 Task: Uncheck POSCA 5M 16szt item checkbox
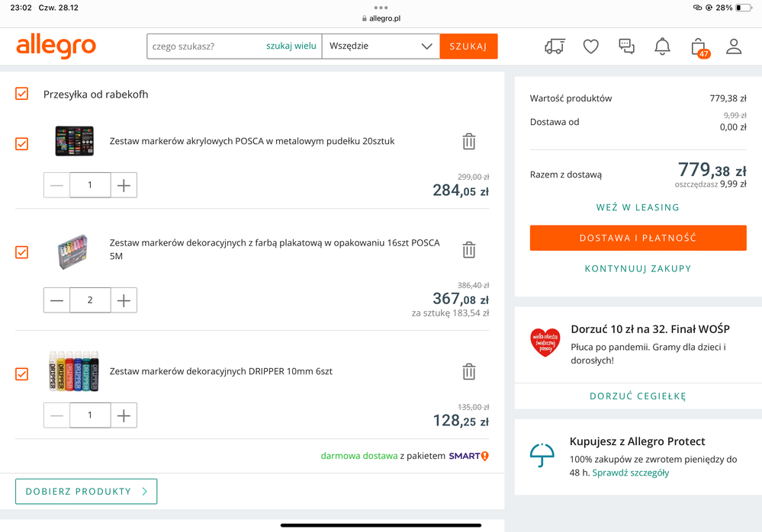[22, 252]
